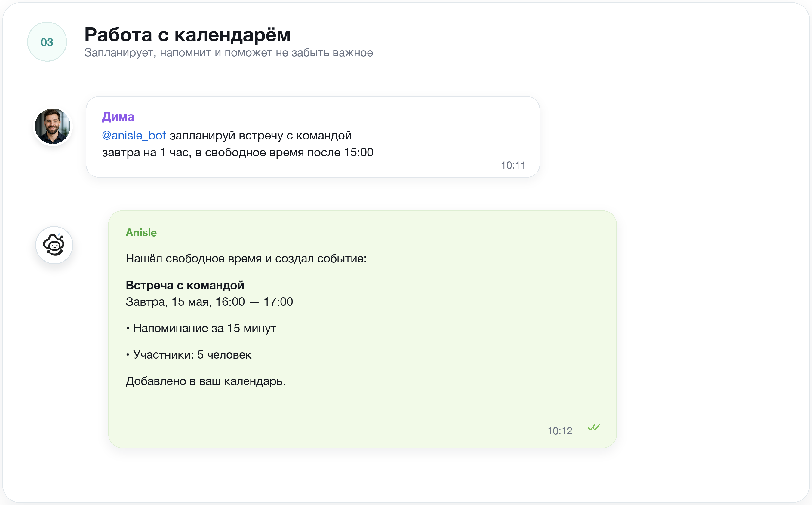Click the 10:11 message timestamp

513,165
